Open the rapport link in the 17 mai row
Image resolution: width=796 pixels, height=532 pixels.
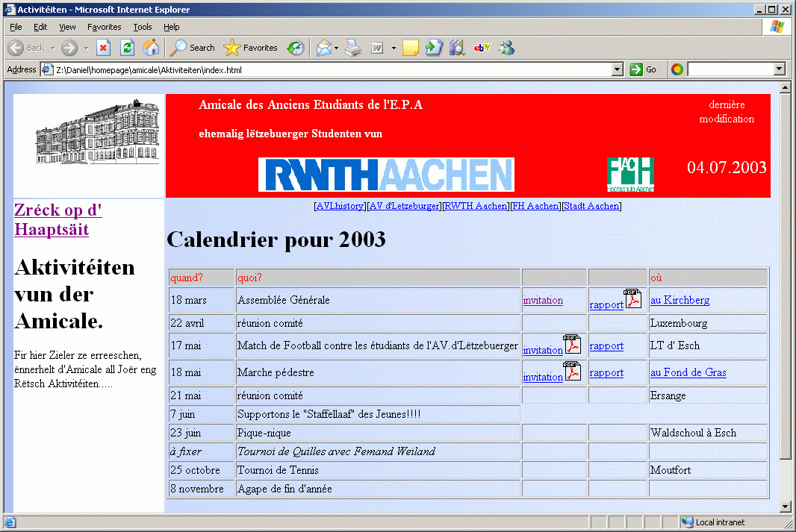coord(606,346)
